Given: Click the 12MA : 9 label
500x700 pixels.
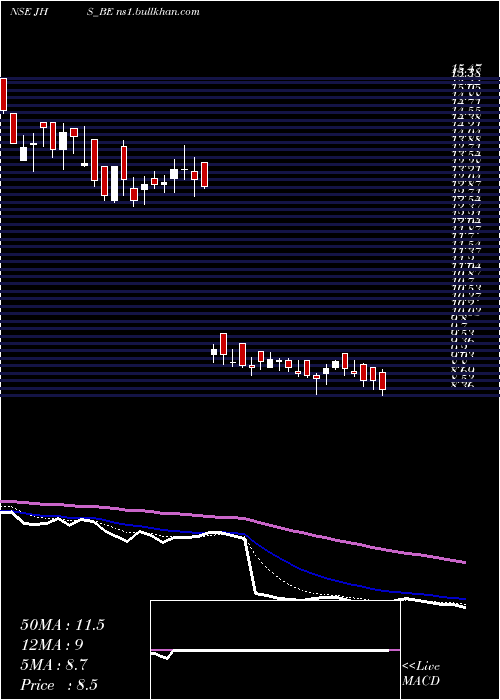Looking at the screenshot, I should click(x=52, y=645).
